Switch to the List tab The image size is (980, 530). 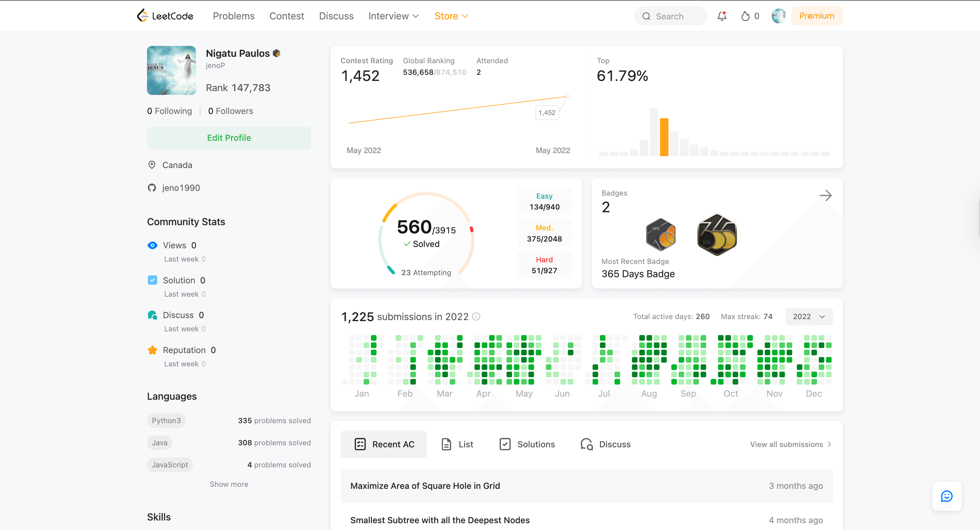(457, 444)
